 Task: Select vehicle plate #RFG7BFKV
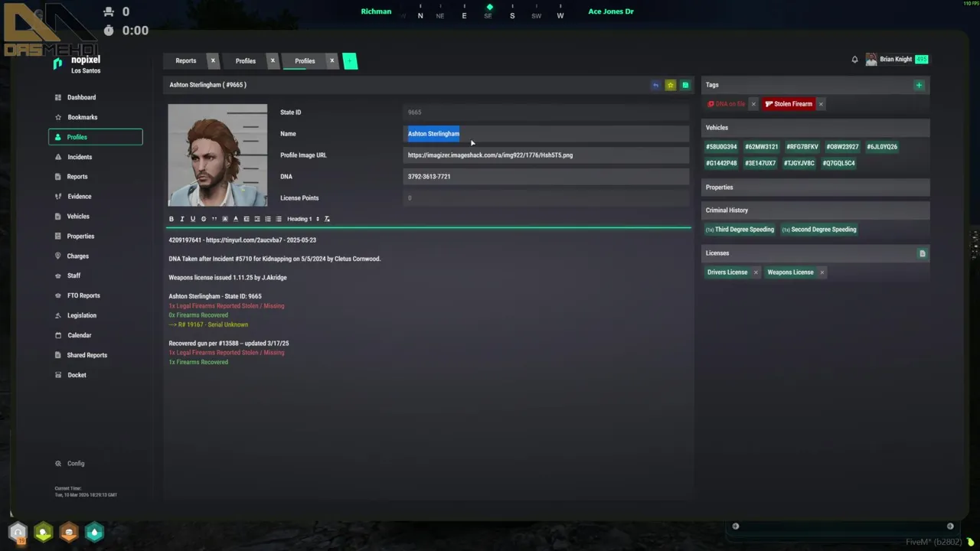[802, 147]
